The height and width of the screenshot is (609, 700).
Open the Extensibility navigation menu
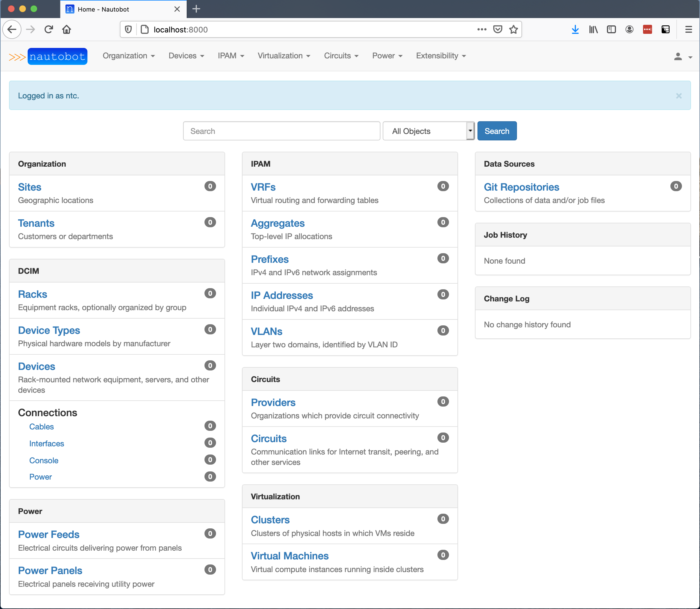click(x=441, y=56)
